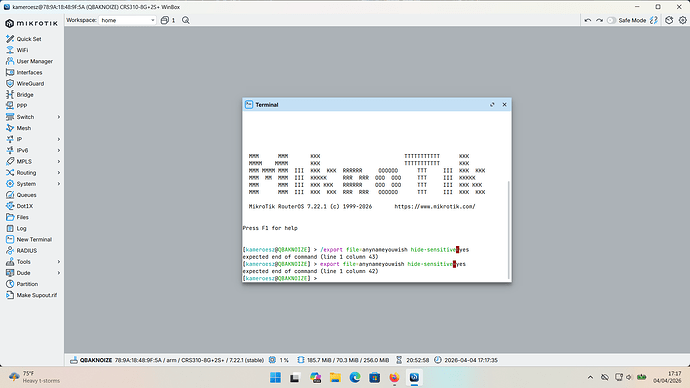Maximize the Terminal window via expand icon
Screen dimensions: 690x388
click(x=492, y=105)
